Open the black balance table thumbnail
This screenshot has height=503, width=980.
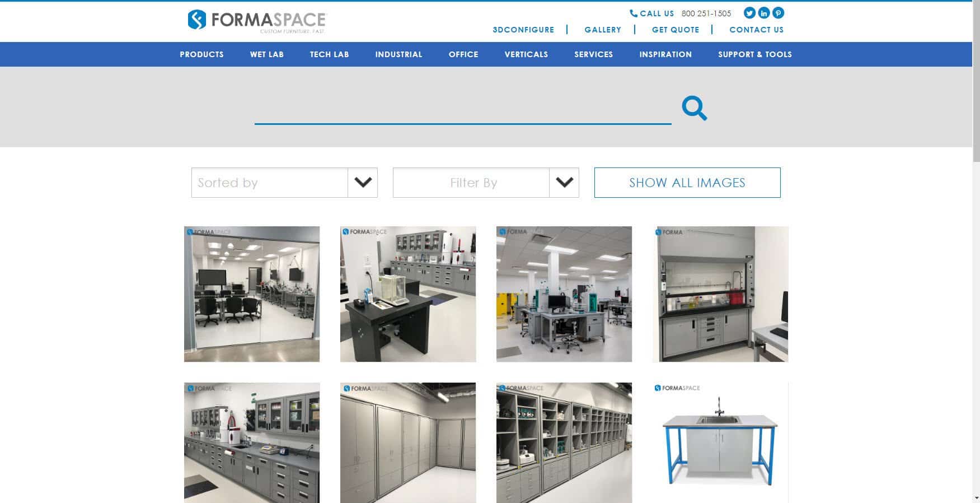pos(408,294)
